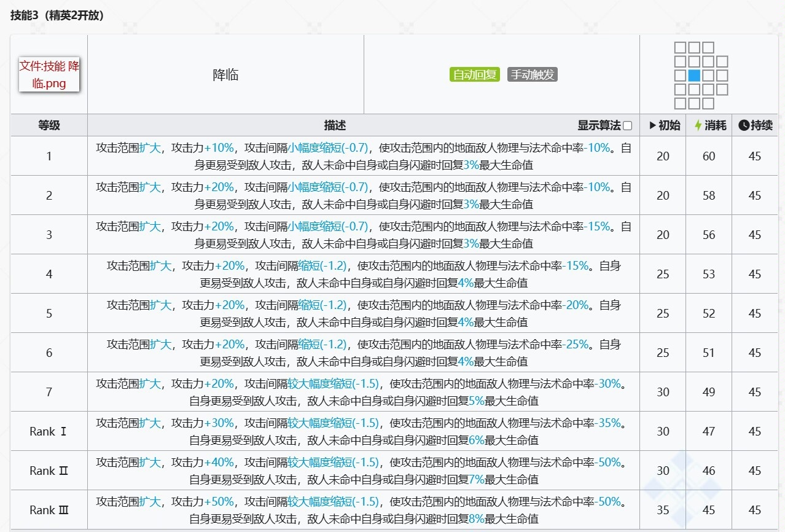Viewport: 785px width, 532px height.
Task: Click blue +50% attack text in Rank Ⅲ row
Action: click(x=219, y=501)
